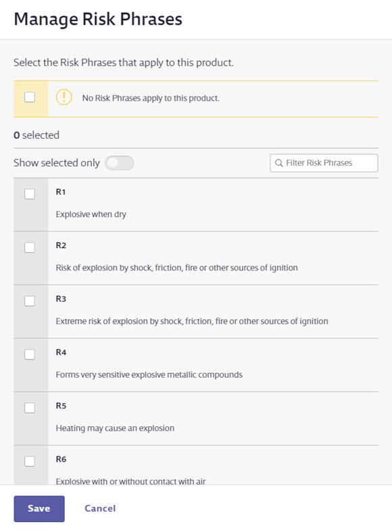Save the risk phrase selection
The image size is (392, 532).
coord(39,508)
